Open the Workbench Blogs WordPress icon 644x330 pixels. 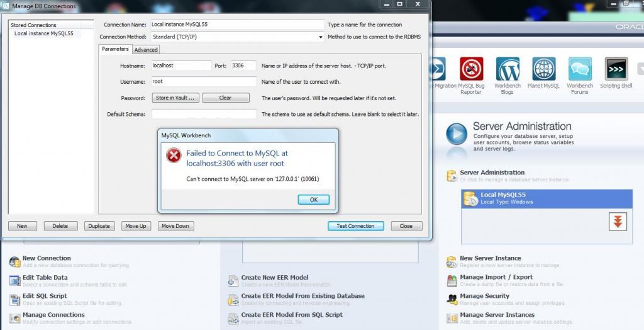click(508, 69)
